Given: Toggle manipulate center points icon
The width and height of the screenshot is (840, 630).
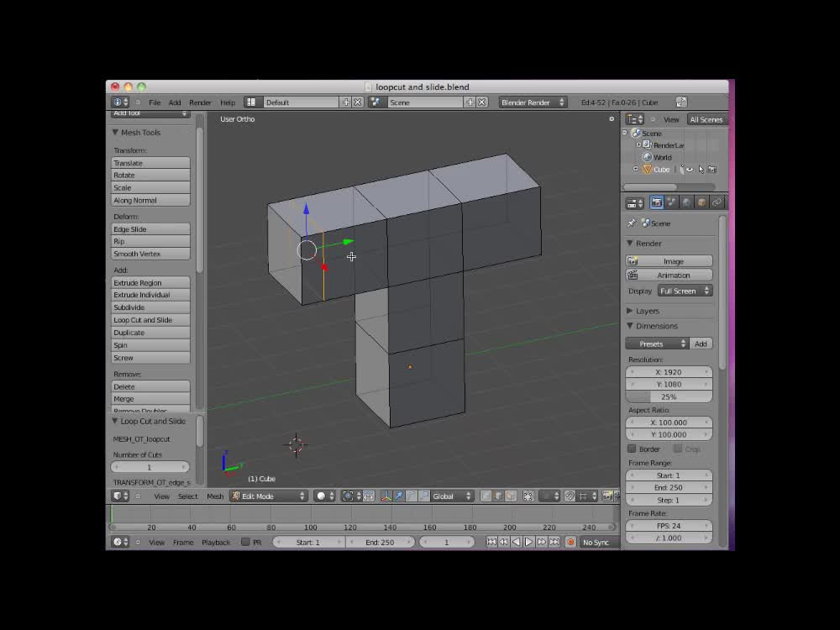Looking at the screenshot, I should (369, 496).
